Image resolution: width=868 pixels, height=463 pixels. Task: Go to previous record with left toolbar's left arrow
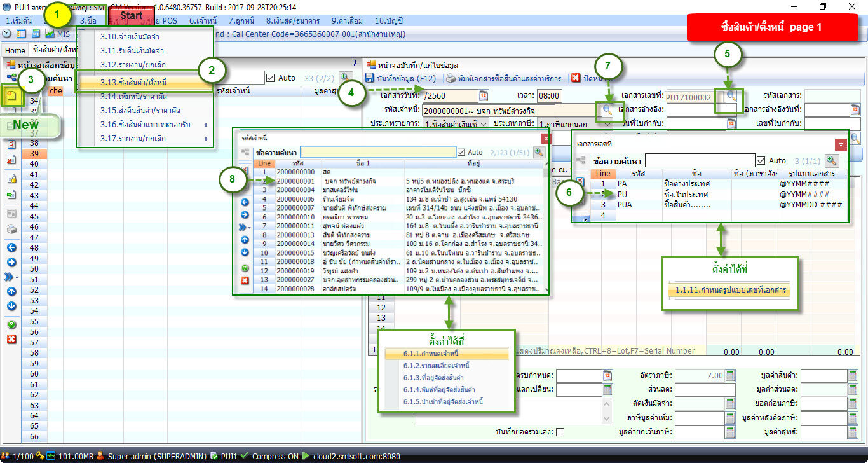click(x=11, y=247)
